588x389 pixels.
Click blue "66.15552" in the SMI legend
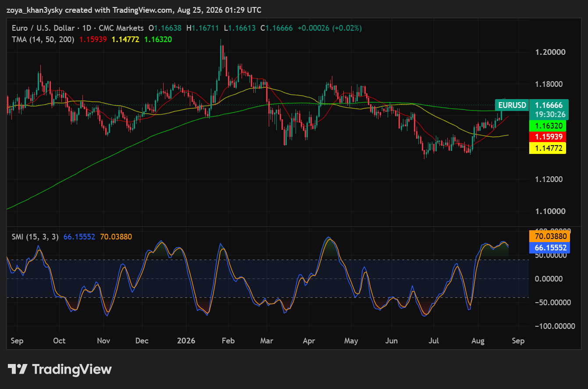click(79, 237)
